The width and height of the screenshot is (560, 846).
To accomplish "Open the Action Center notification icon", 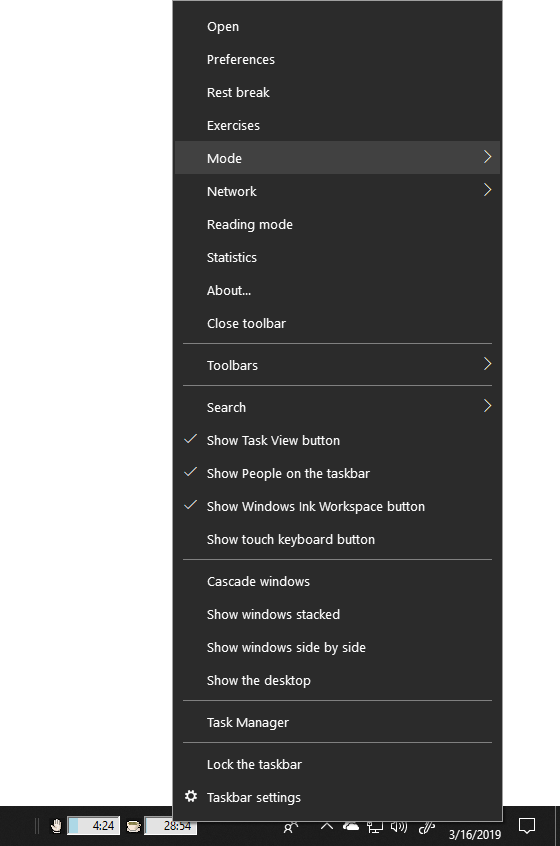I will 527,825.
